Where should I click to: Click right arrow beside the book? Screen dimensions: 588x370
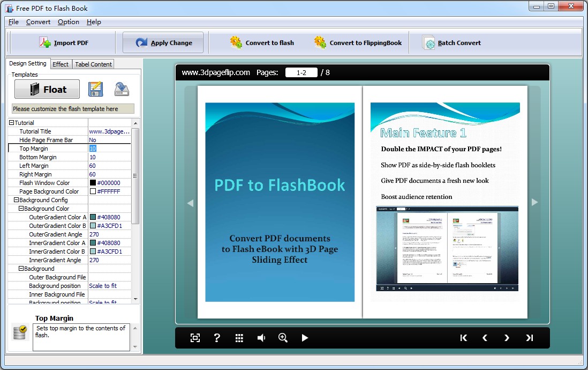tap(535, 202)
